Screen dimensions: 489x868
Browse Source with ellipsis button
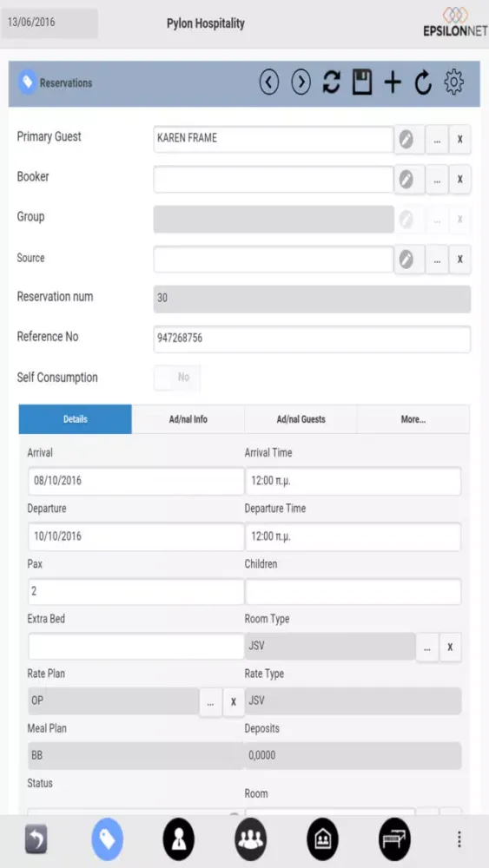click(x=437, y=259)
